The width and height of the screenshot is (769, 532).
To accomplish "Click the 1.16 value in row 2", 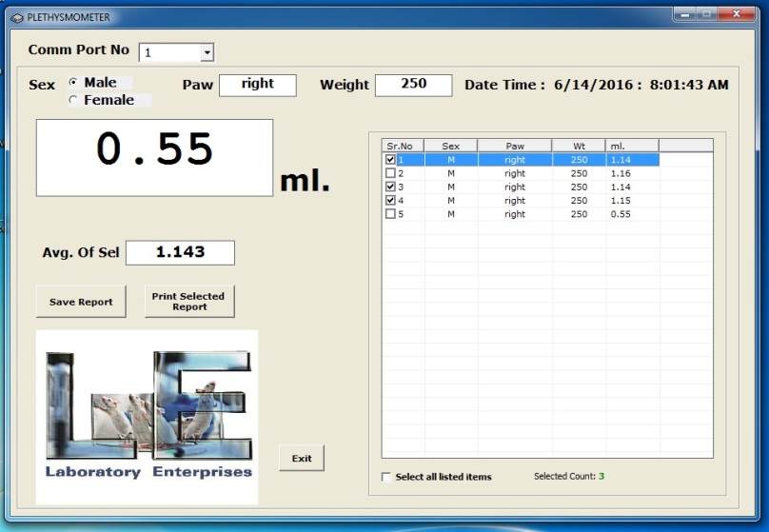I will [x=621, y=173].
